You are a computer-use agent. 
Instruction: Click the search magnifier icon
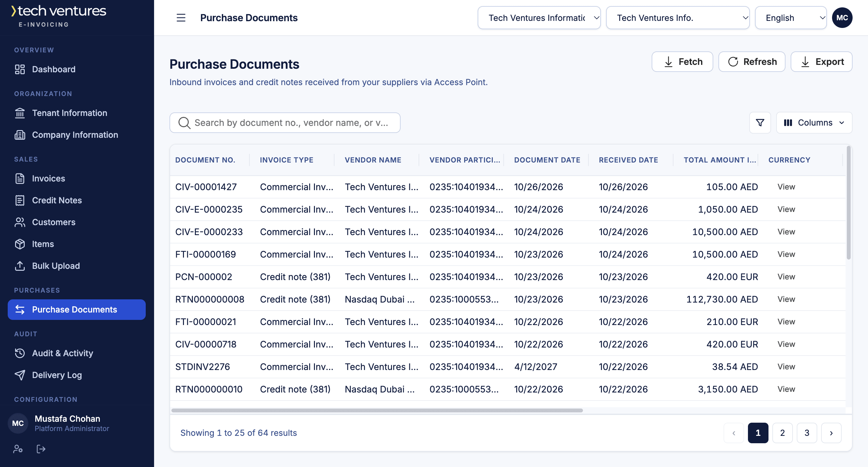tap(184, 123)
